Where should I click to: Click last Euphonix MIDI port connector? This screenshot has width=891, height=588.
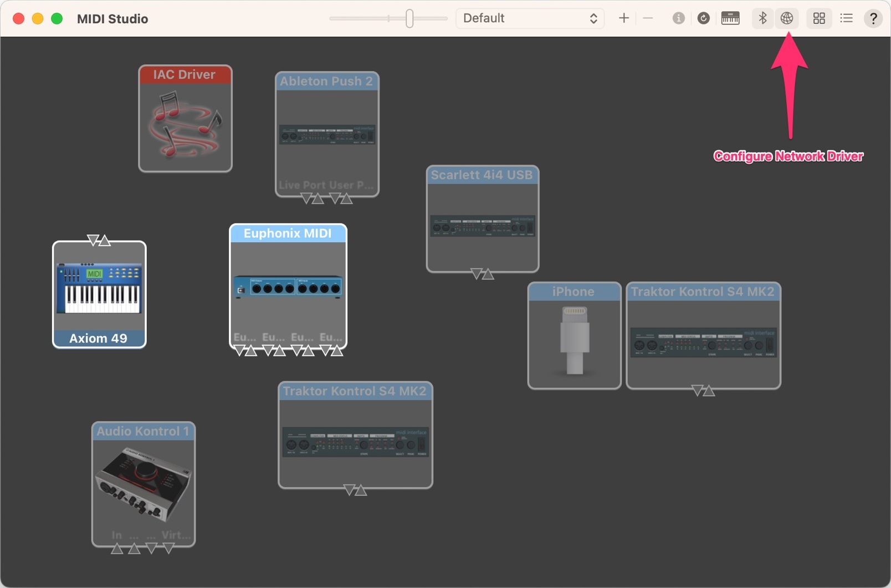pyautogui.click(x=331, y=350)
